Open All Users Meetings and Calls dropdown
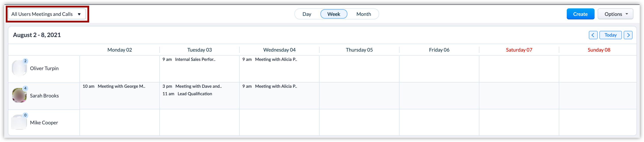Screen dimensions: 644x142 click(47, 14)
